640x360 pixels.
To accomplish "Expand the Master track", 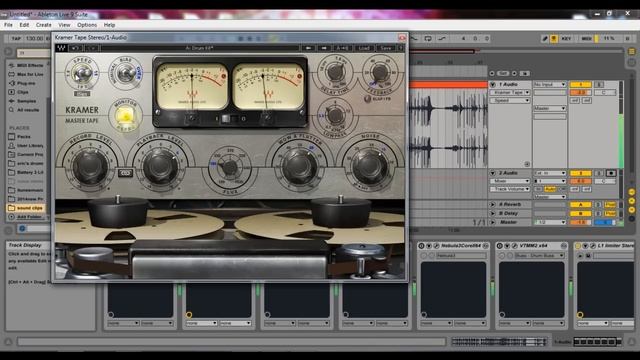I will [x=493, y=222].
